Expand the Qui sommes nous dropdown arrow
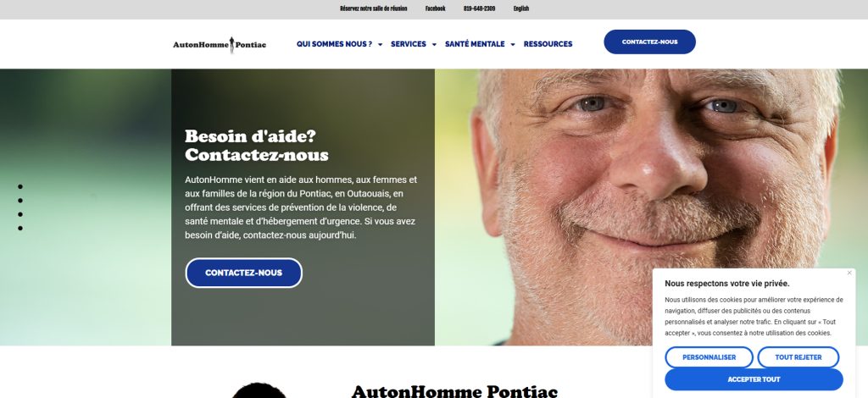The height and width of the screenshot is (398, 868). tap(380, 44)
